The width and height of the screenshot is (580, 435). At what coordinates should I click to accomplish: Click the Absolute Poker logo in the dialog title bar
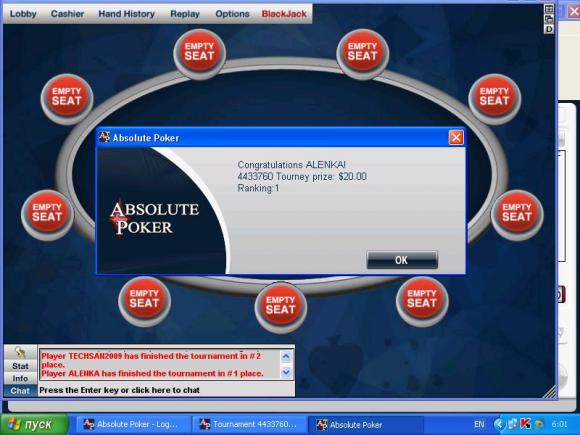pos(104,137)
